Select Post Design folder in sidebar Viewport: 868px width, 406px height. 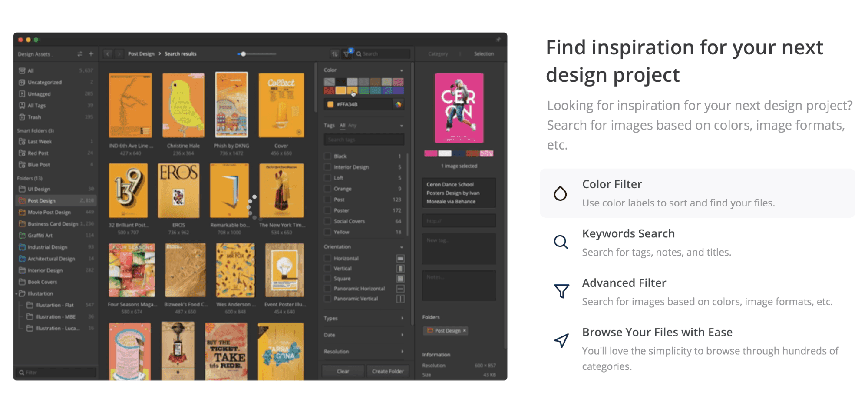click(56, 201)
